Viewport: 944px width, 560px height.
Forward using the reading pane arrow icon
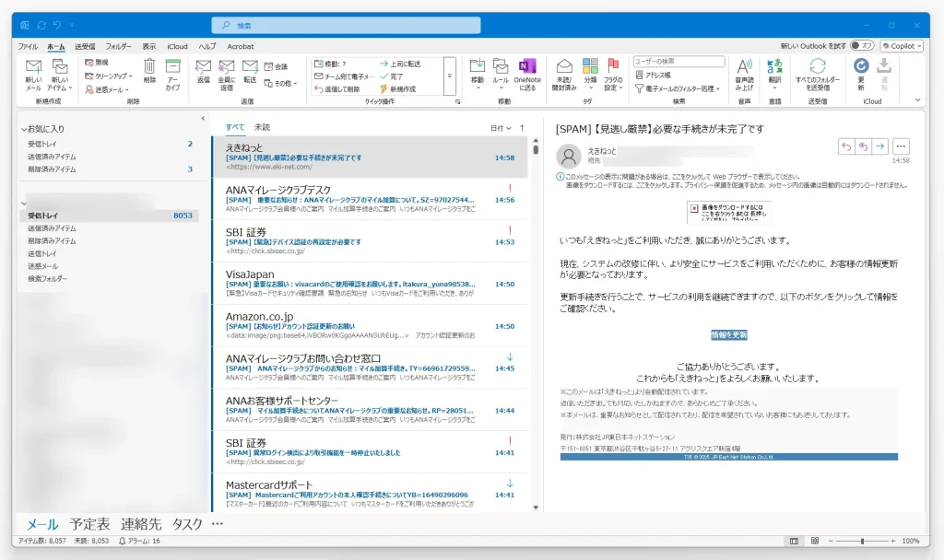[880, 146]
